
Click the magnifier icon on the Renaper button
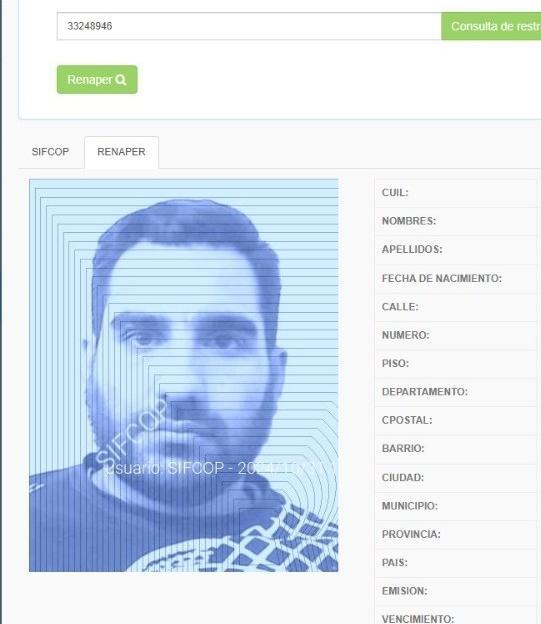click(121, 80)
